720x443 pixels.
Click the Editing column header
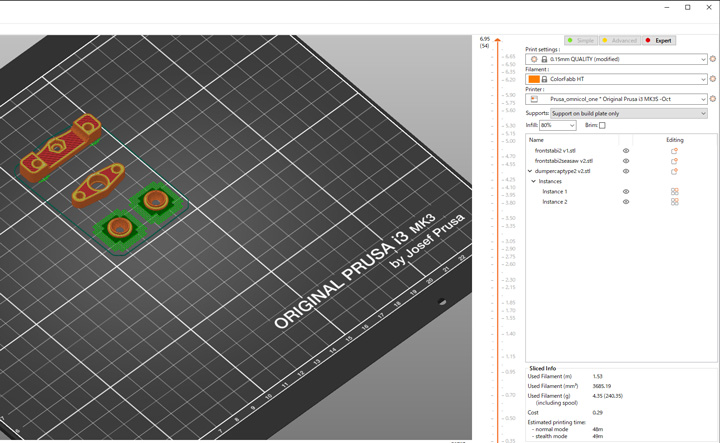(x=675, y=140)
